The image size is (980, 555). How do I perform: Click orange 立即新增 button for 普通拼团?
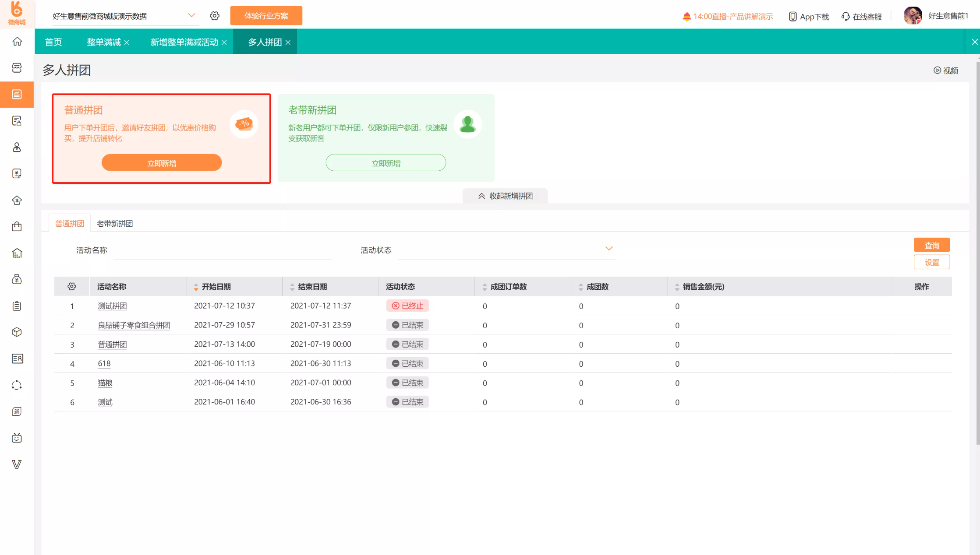click(x=161, y=163)
